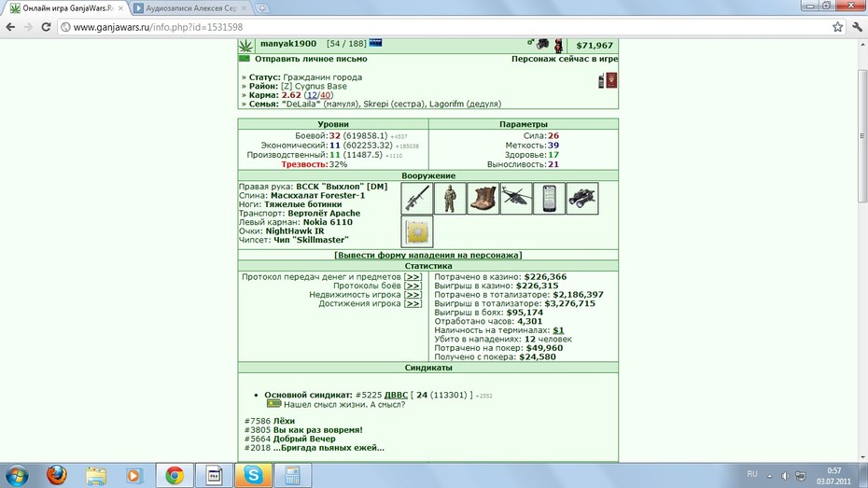Open the Apache helicopter item image
The height and width of the screenshot is (488, 868).
tap(516, 198)
